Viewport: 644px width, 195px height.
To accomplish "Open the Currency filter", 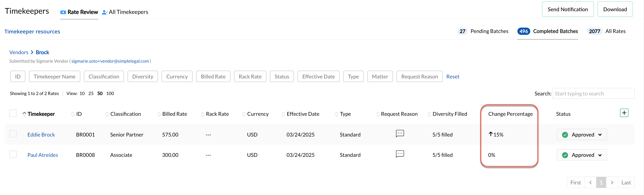I will (x=177, y=77).
